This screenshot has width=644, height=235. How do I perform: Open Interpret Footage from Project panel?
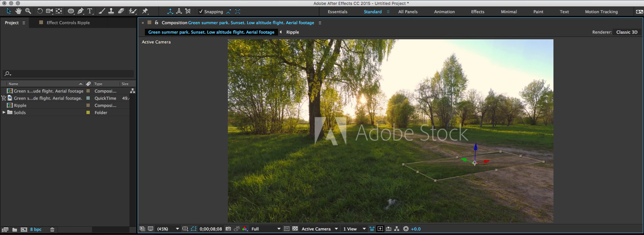(x=5, y=229)
